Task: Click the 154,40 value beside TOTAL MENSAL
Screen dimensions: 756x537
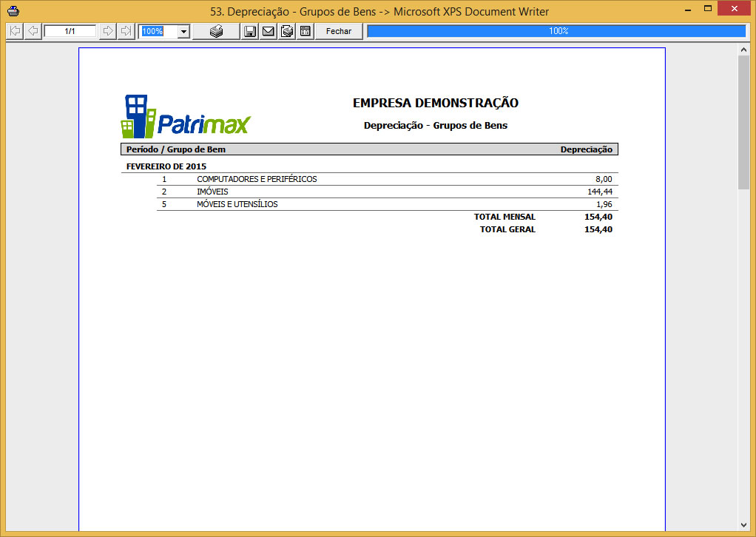Action: click(598, 217)
